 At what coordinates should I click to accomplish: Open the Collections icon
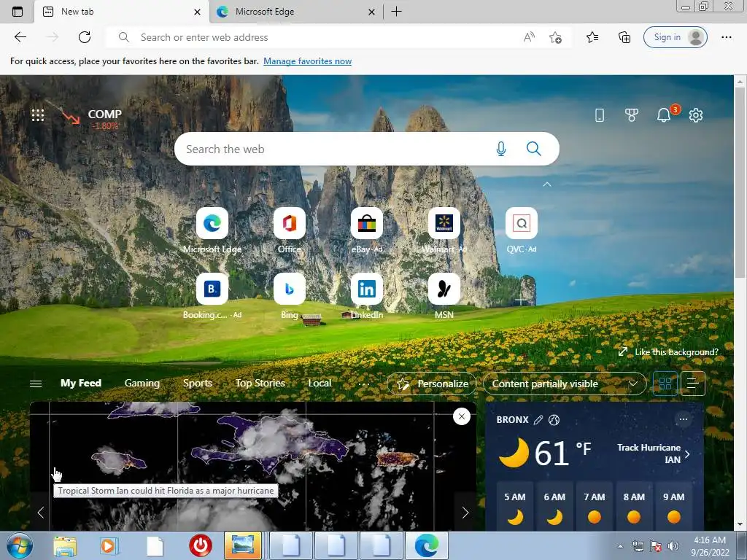[x=624, y=37]
